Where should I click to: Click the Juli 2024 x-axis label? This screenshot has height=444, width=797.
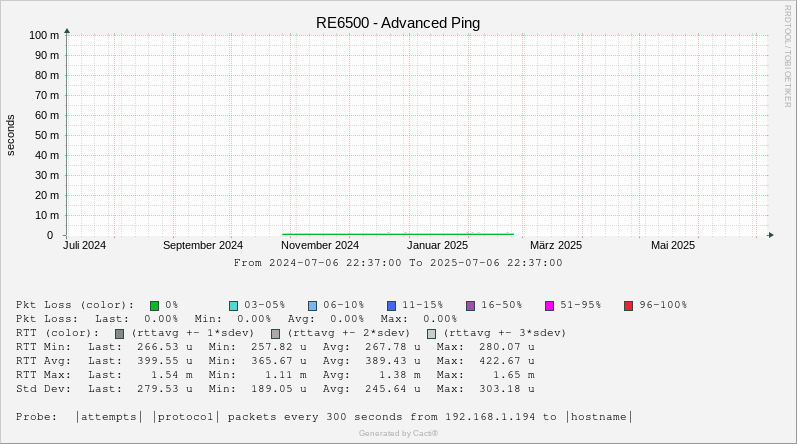tap(84, 245)
